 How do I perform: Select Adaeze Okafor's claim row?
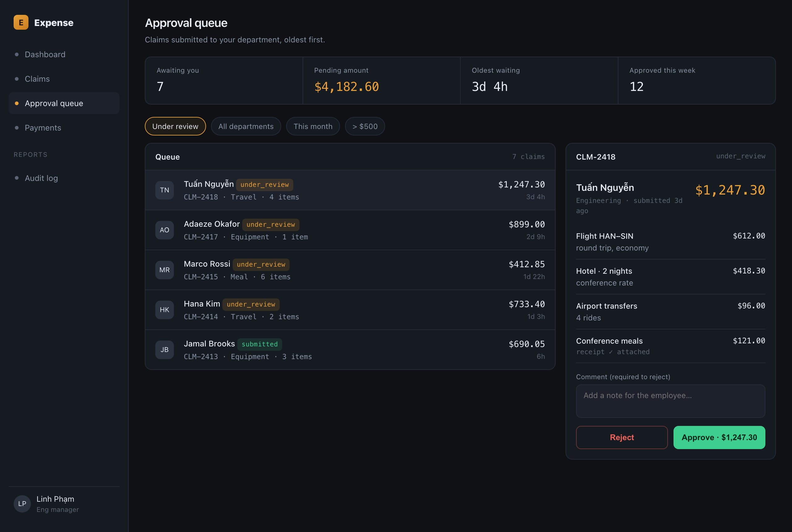pos(350,230)
